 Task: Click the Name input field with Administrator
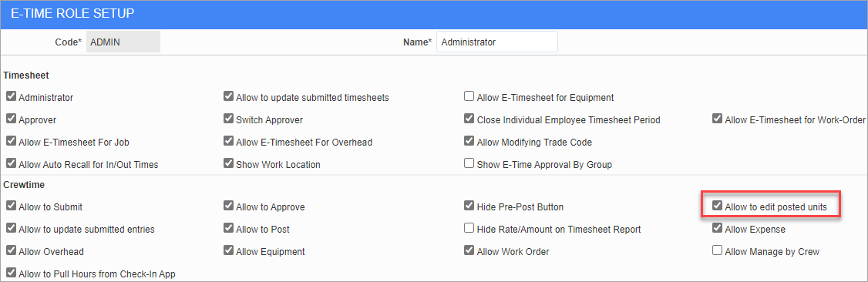coord(497,42)
